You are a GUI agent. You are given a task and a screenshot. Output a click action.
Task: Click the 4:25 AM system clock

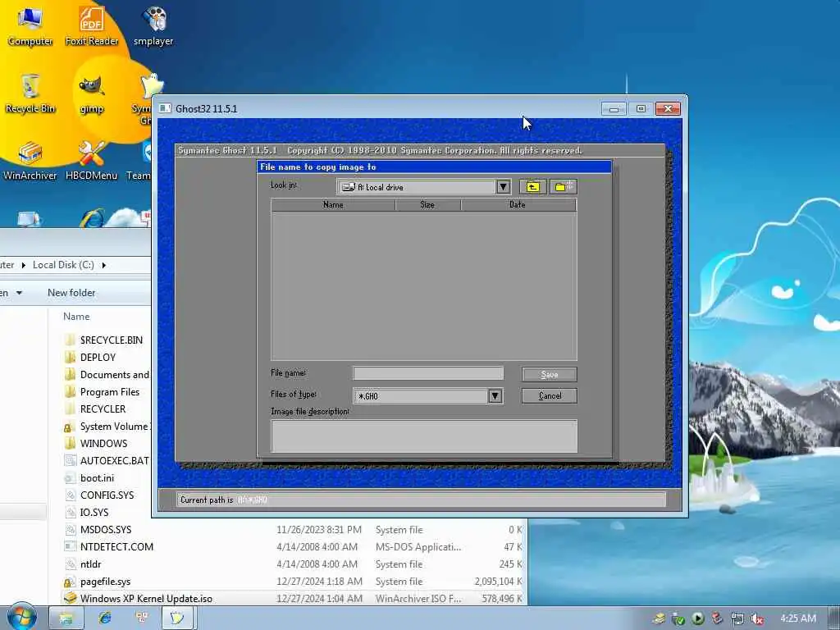click(797, 619)
